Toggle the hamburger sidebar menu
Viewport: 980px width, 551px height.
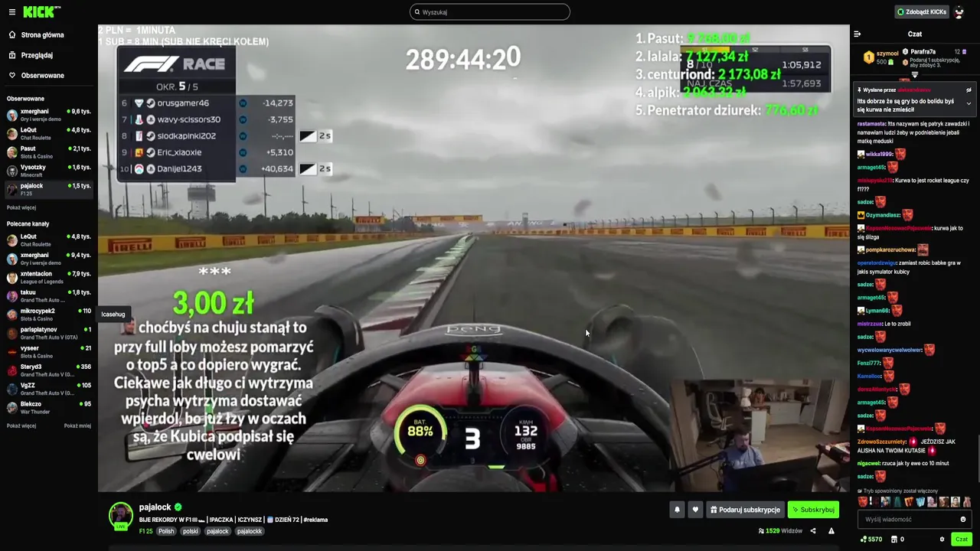tap(11, 12)
